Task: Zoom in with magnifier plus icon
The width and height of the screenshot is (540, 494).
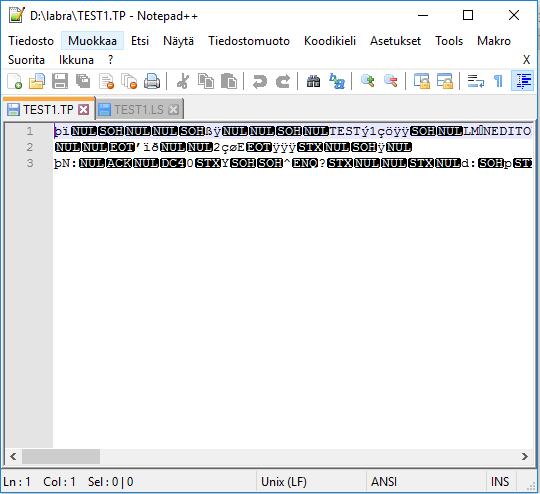Action: 367,81
